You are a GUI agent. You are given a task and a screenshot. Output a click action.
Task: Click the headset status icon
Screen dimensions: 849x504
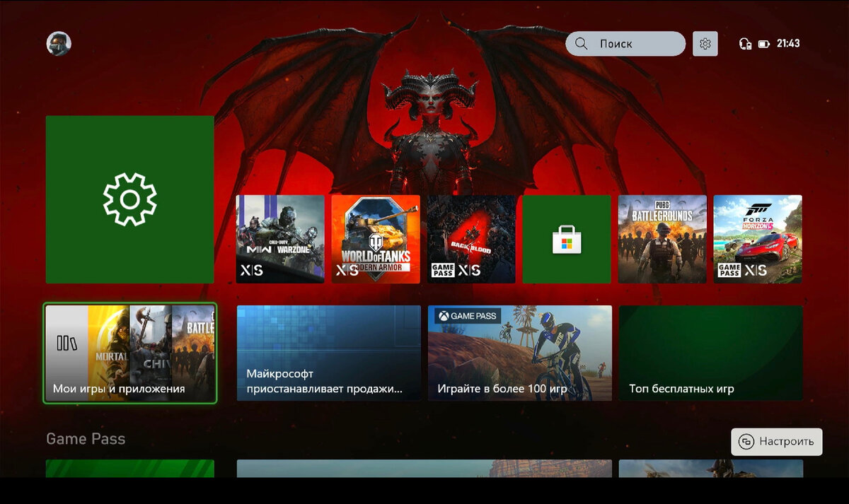pyautogui.click(x=744, y=44)
